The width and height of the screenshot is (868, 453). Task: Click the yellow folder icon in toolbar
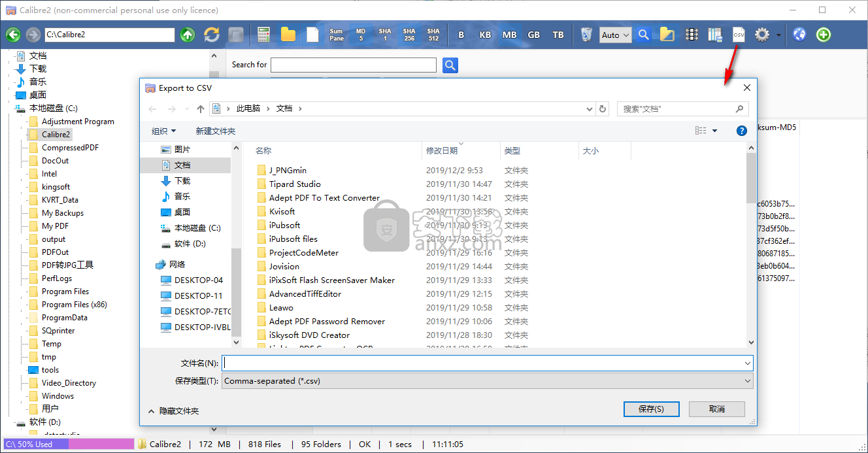click(288, 35)
